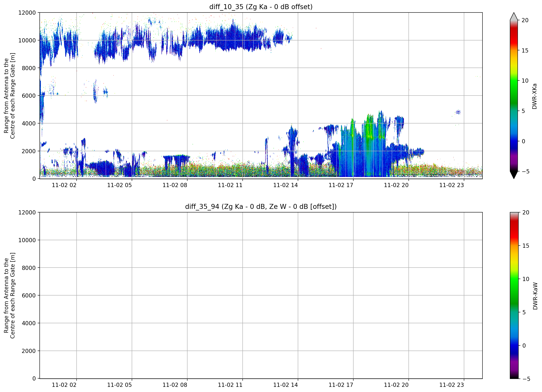The image size is (542, 392).
Task: Click the 11-02 14 tick label on bottom plot
Action: click(285, 385)
